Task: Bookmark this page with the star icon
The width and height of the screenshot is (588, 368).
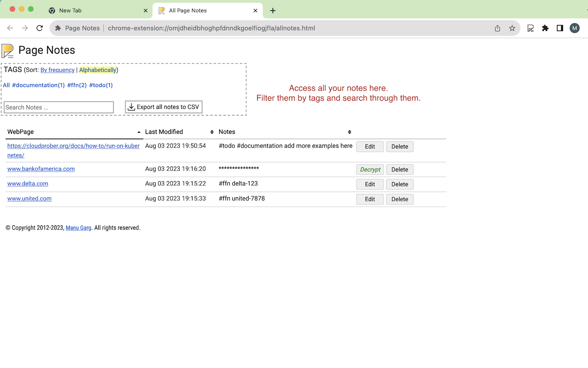Action: point(512,28)
